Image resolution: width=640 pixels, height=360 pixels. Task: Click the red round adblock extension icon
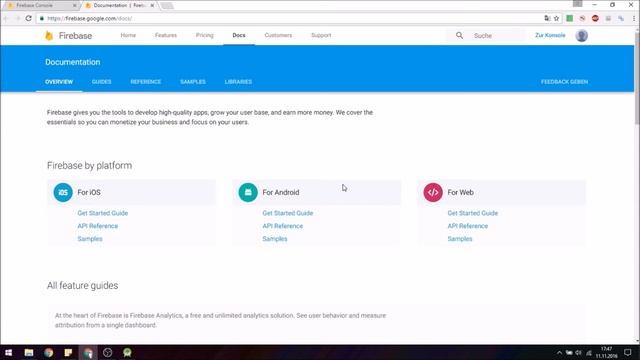pos(595,18)
